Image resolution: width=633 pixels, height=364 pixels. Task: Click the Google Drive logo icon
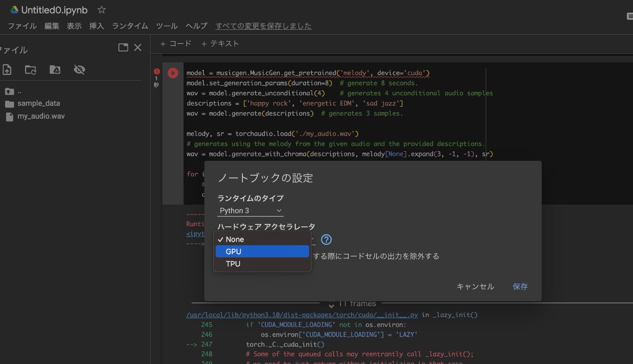coord(14,10)
